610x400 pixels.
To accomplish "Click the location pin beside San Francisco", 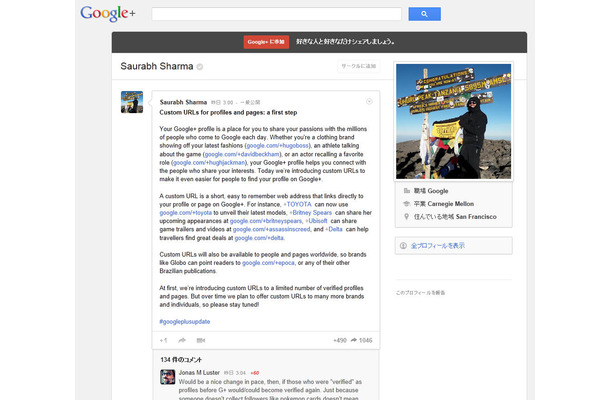I will [407, 217].
